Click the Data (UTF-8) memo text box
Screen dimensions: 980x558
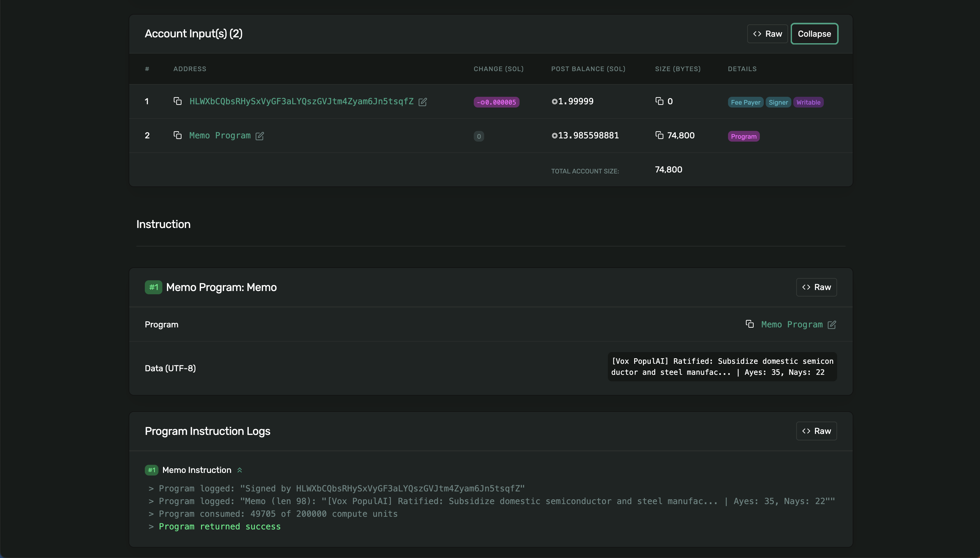[x=722, y=367]
